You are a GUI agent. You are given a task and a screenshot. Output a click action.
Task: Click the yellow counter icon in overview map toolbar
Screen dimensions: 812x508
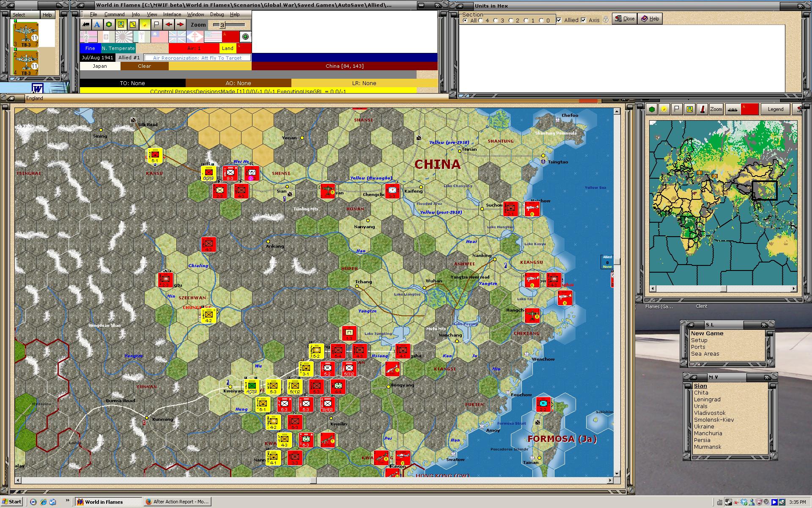click(690, 109)
